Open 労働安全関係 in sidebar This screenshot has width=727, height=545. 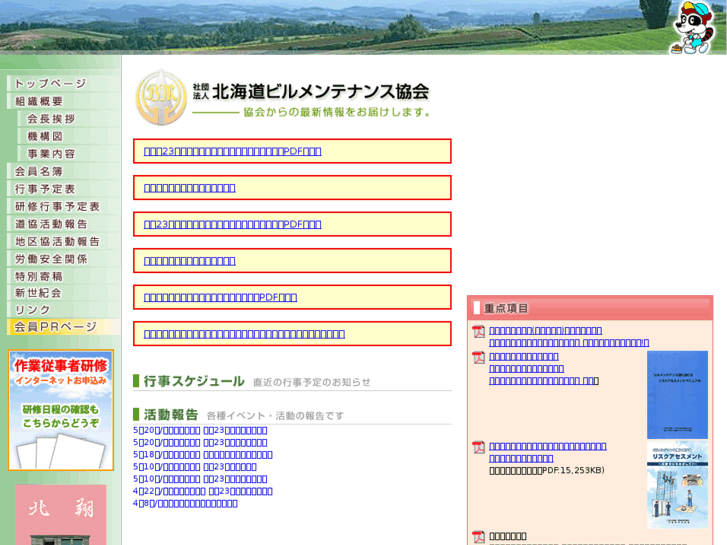(64, 259)
